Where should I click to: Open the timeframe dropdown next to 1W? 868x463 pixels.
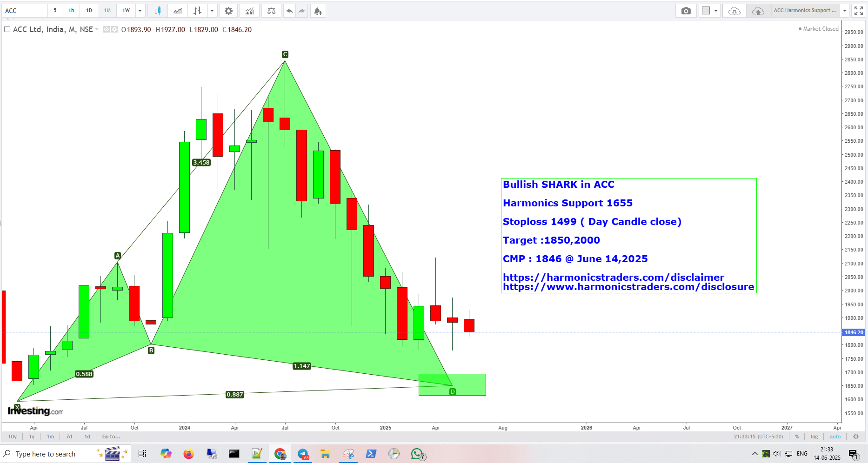point(140,10)
